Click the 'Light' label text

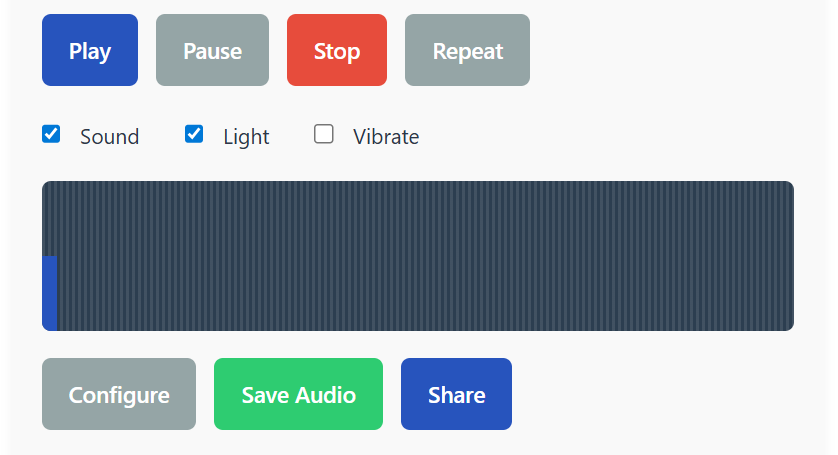click(246, 137)
